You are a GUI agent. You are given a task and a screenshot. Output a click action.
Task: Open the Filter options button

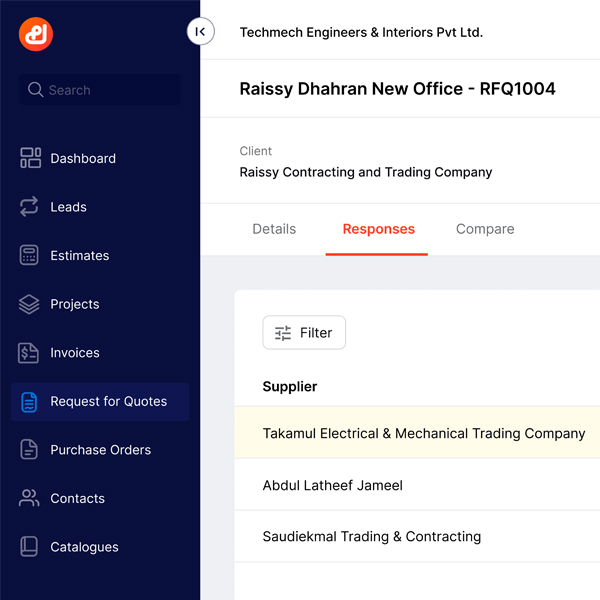[x=304, y=333]
